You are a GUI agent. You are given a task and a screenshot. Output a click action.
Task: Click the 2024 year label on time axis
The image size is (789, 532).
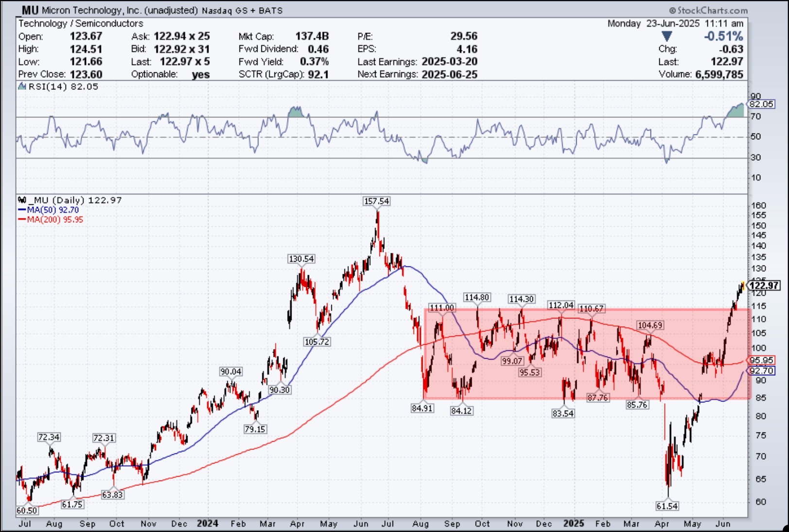pyautogui.click(x=207, y=523)
